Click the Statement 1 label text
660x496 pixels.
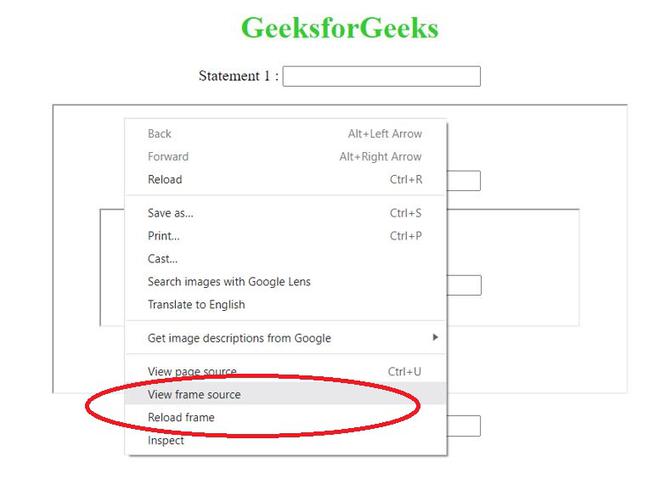[x=238, y=77]
